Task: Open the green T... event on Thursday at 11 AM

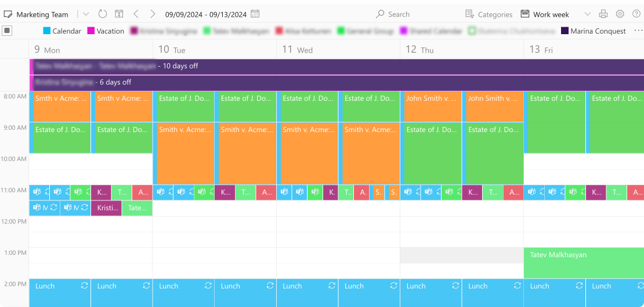Action: (x=493, y=192)
